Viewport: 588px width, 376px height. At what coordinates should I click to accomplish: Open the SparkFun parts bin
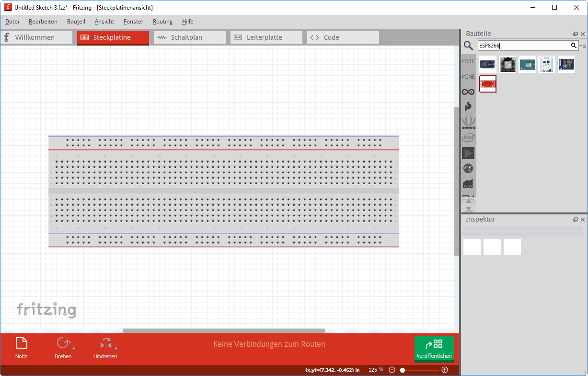pos(468,107)
